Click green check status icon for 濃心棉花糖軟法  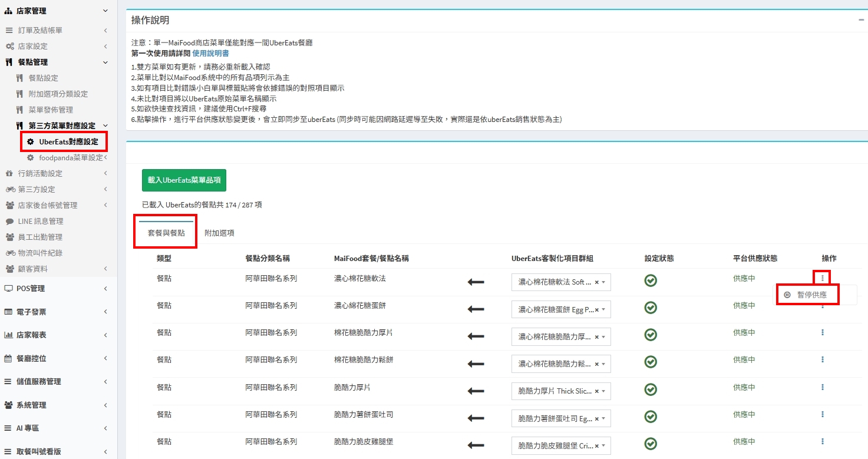point(651,280)
